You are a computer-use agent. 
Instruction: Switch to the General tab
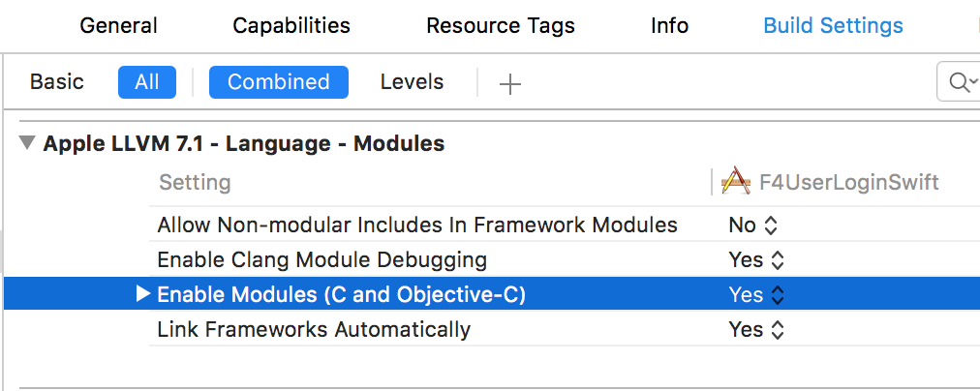point(118,25)
